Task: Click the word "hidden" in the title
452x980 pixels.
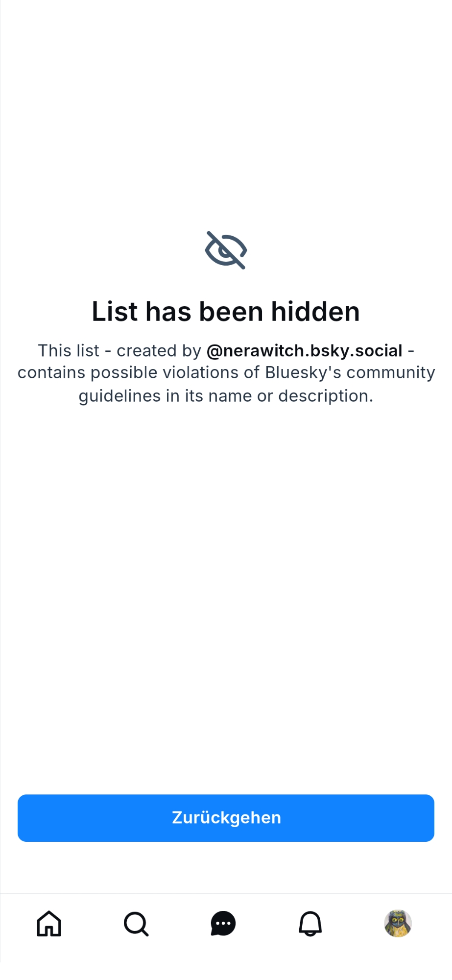Action: click(x=315, y=312)
